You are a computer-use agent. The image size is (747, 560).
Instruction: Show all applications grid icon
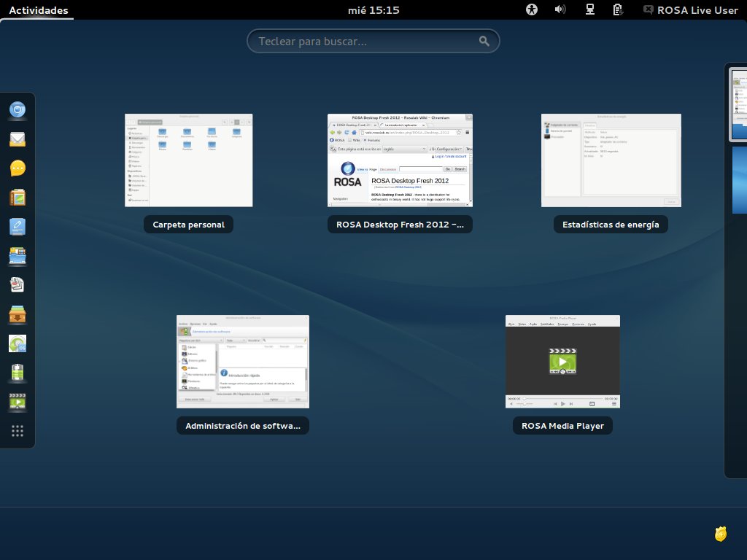pos(18,431)
